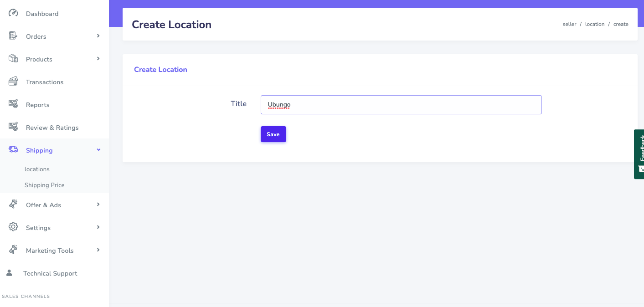The width and height of the screenshot is (644, 307).
Task: Expand the Products submenu arrow
Action: tap(98, 59)
